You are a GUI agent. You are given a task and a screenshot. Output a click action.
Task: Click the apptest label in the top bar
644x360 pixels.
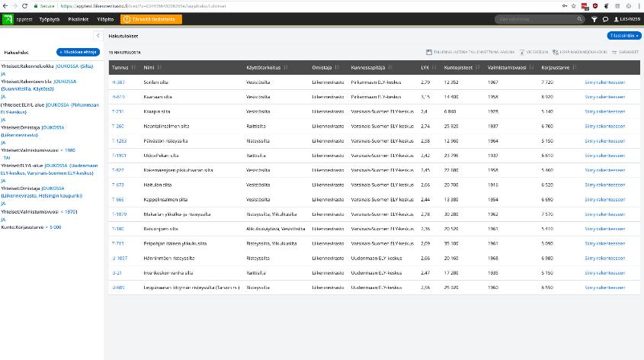(24, 19)
